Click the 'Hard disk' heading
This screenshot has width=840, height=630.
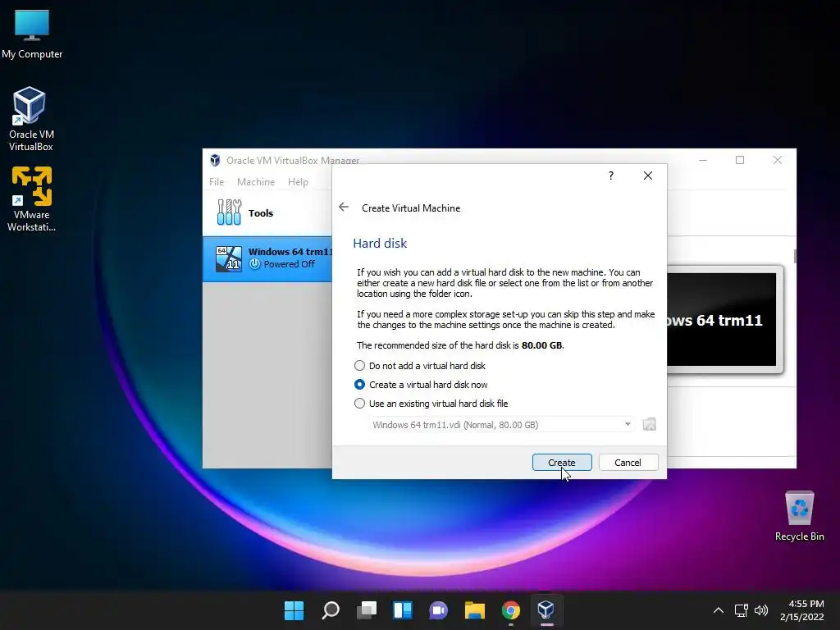pyautogui.click(x=380, y=243)
